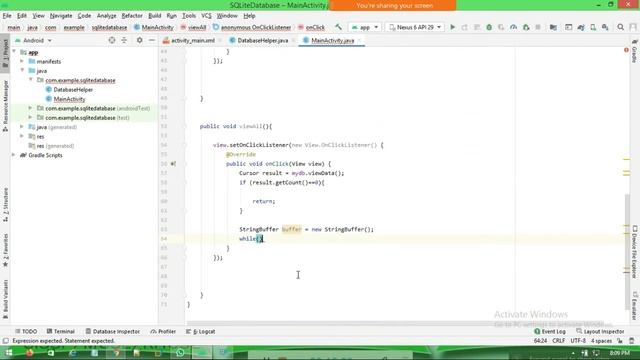Select MainActivity class in project tree

tap(65, 99)
